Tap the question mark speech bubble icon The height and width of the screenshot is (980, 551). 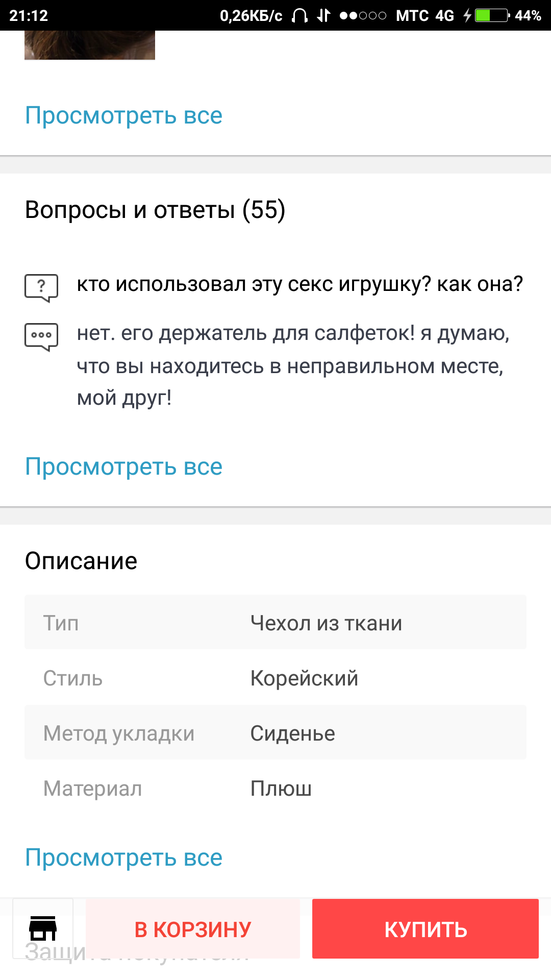pyautogui.click(x=41, y=287)
